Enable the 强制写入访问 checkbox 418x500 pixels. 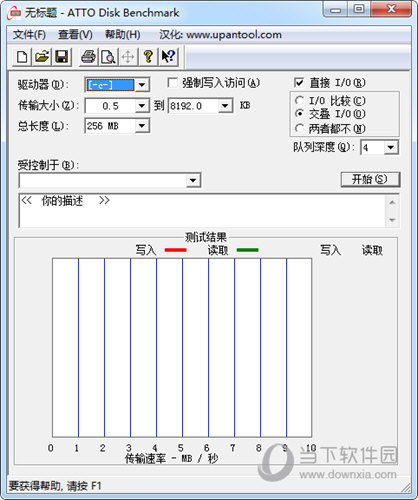coord(172,83)
